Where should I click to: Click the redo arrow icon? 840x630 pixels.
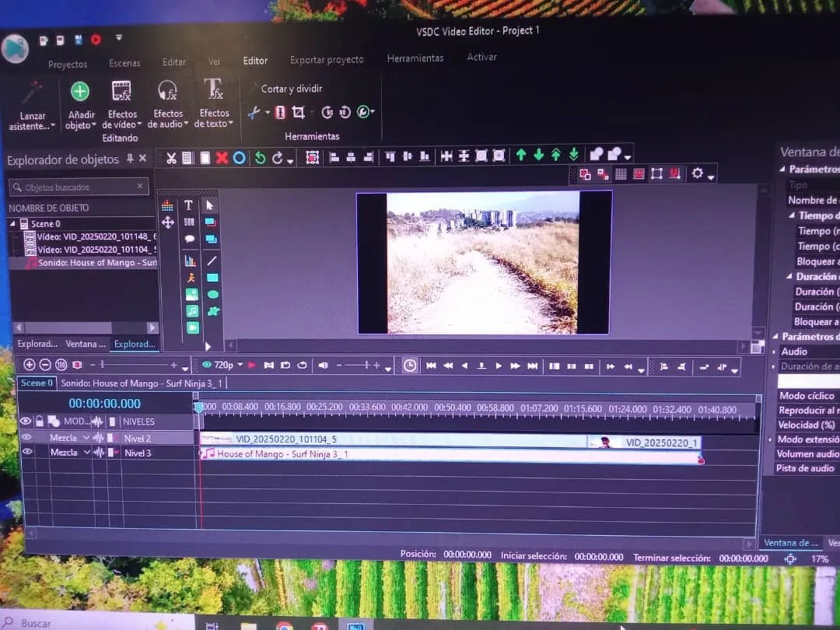(x=278, y=157)
